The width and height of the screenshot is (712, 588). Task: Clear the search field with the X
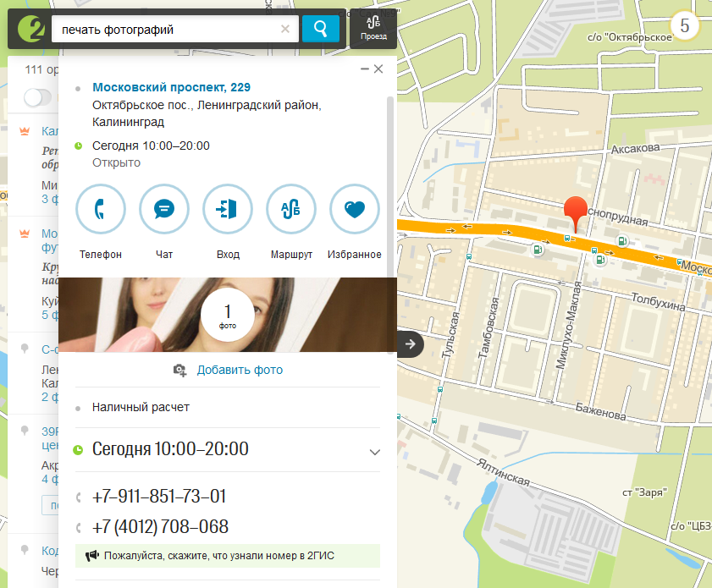285,30
